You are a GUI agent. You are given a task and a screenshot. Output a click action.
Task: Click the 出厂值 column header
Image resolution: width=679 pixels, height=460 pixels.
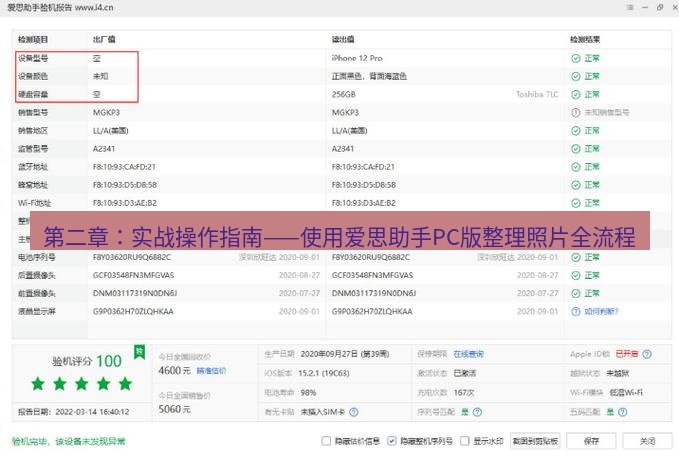pyautogui.click(x=104, y=40)
